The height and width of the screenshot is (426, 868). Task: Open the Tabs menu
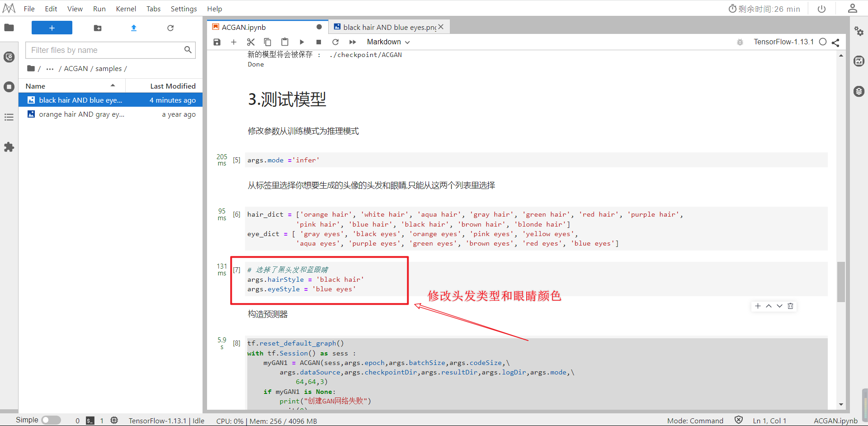153,9
